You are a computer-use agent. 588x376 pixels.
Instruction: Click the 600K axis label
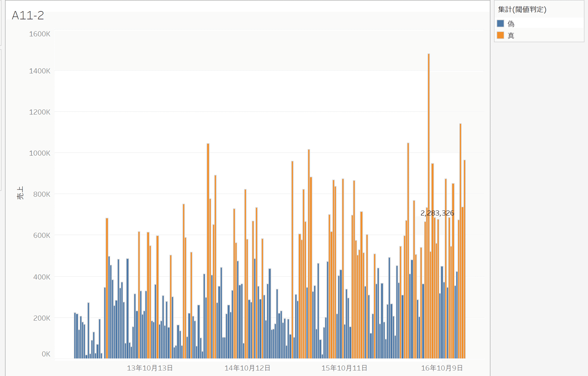pos(42,235)
